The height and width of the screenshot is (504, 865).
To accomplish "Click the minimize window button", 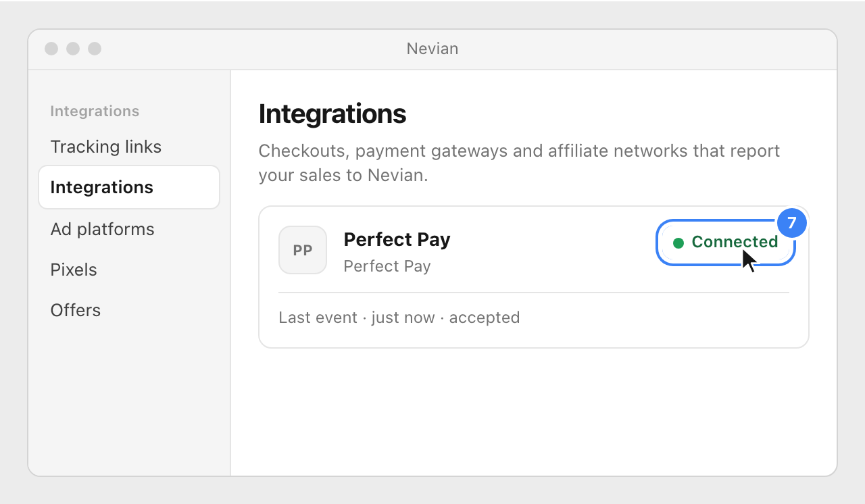I will (x=73, y=49).
